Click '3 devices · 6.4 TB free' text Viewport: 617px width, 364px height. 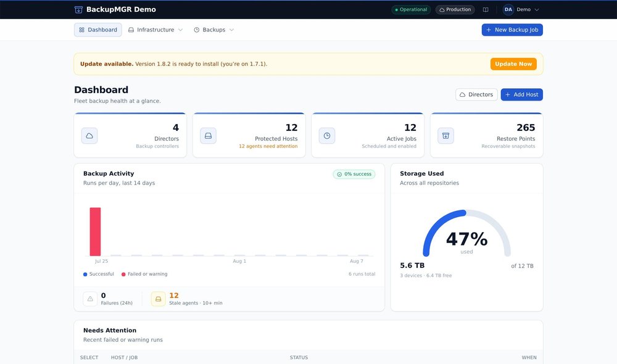tap(426, 275)
